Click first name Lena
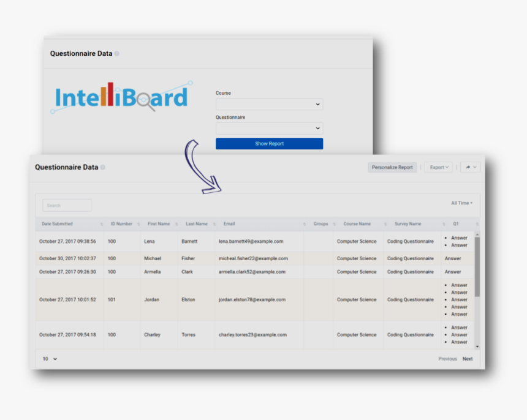The image size is (527, 420). 150,241
